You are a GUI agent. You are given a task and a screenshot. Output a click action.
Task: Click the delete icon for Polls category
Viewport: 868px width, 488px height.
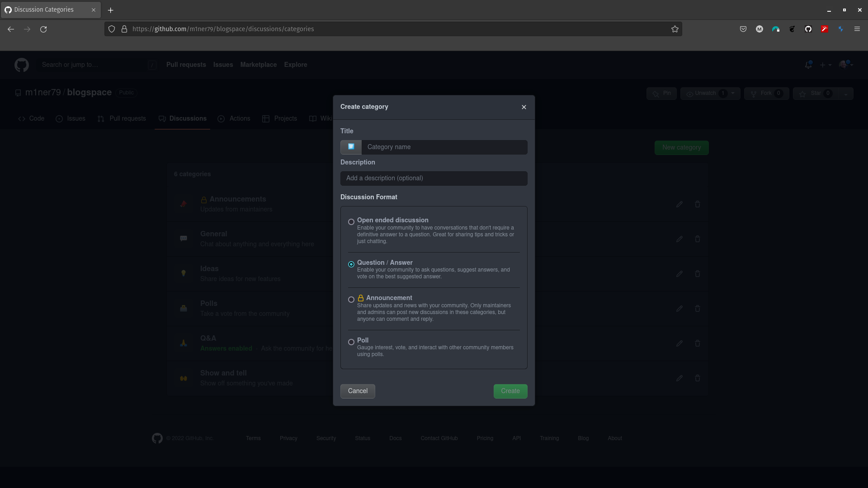pos(698,309)
